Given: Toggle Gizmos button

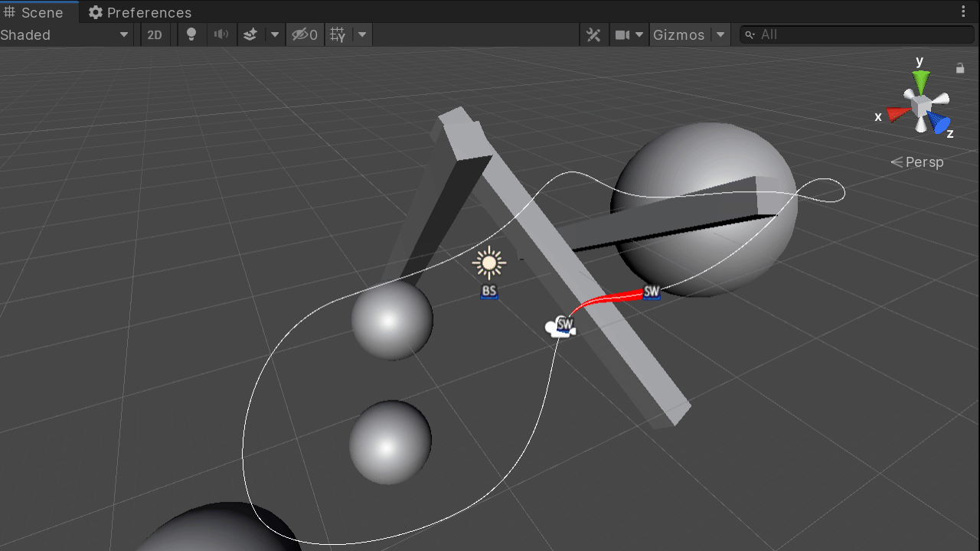Looking at the screenshot, I should [x=679, y=34].
